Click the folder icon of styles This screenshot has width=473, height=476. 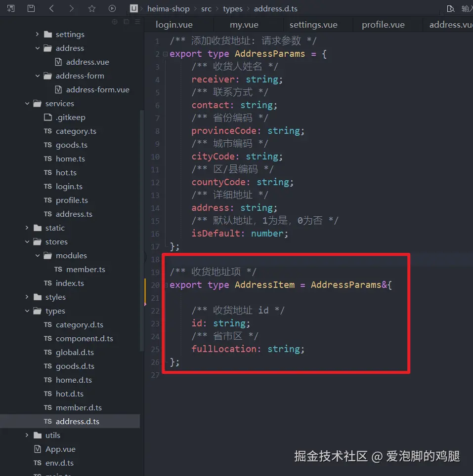click(x=38, y=297)
